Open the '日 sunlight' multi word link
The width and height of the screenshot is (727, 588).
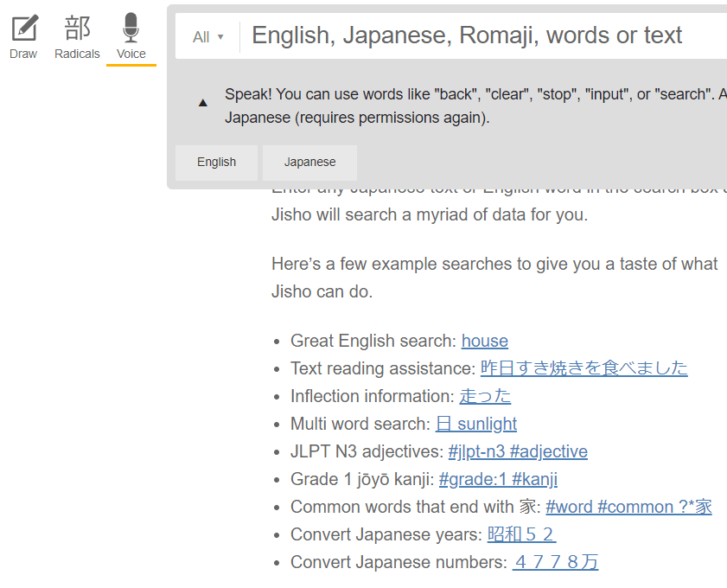tap(476, 424)
